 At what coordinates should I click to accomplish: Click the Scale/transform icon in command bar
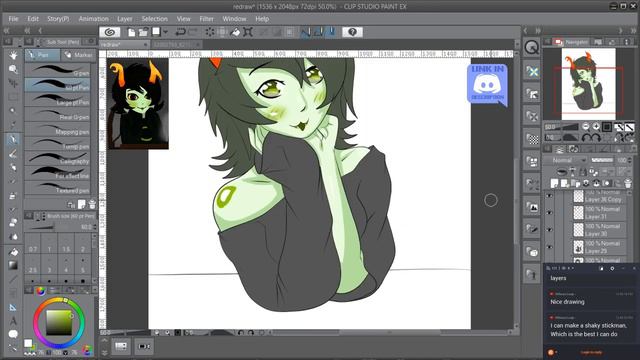click(248, 32)
